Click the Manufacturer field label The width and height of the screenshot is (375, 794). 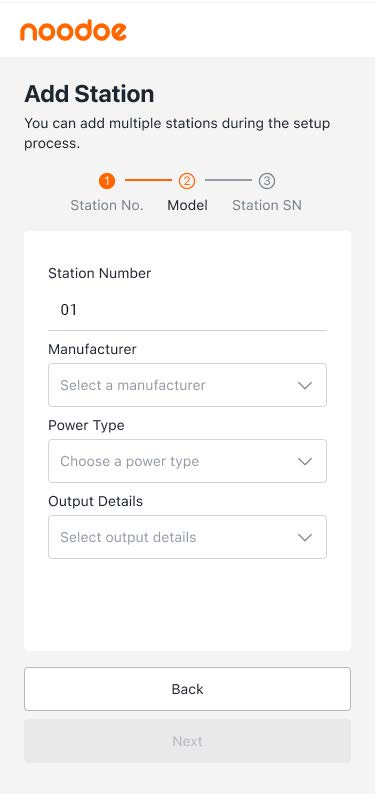pyautogui.click(x=92, y=349)
